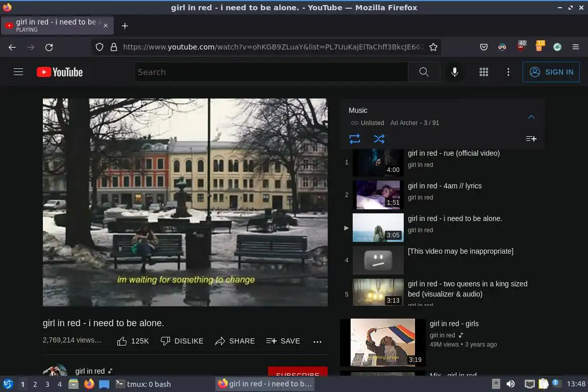The image size is (588, 392).
Task: Start voice search with the microphone
Action: pos(454,72)
